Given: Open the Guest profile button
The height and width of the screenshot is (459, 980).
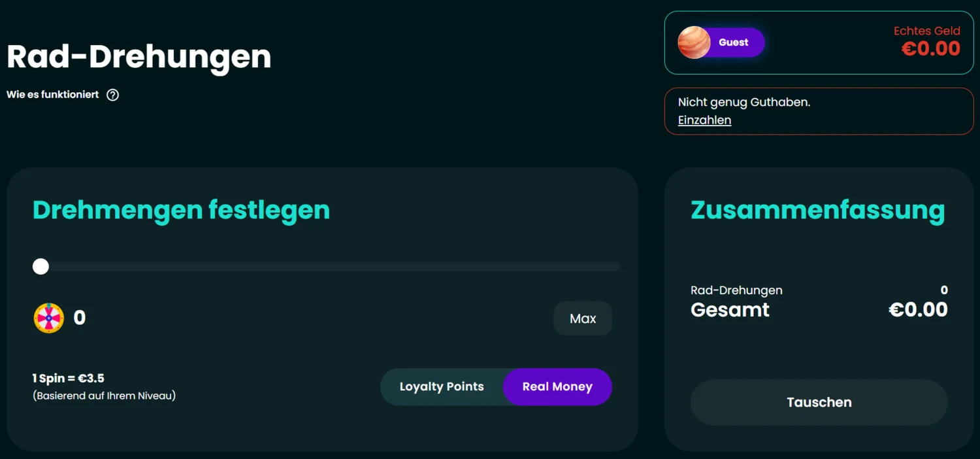Looking at the screenshot, I should pyautogui.click(x=721, y=42).
